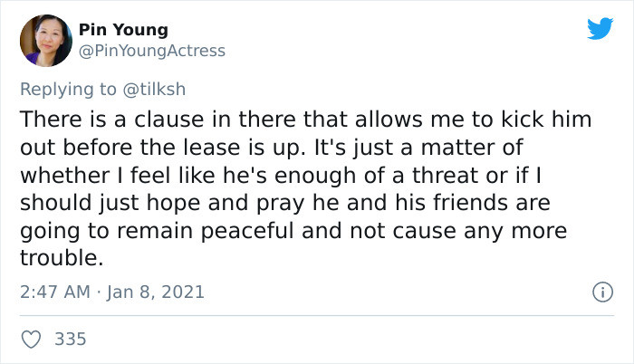Open the @tilksh mention link
This screenshot has width=634, height=364.
coord(154,89)
